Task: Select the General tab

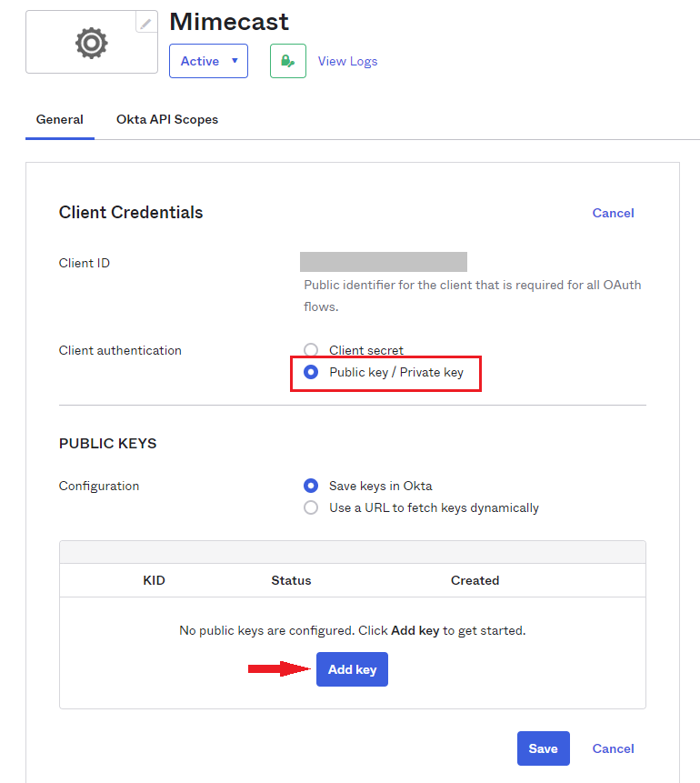Action: click(59, 119)
